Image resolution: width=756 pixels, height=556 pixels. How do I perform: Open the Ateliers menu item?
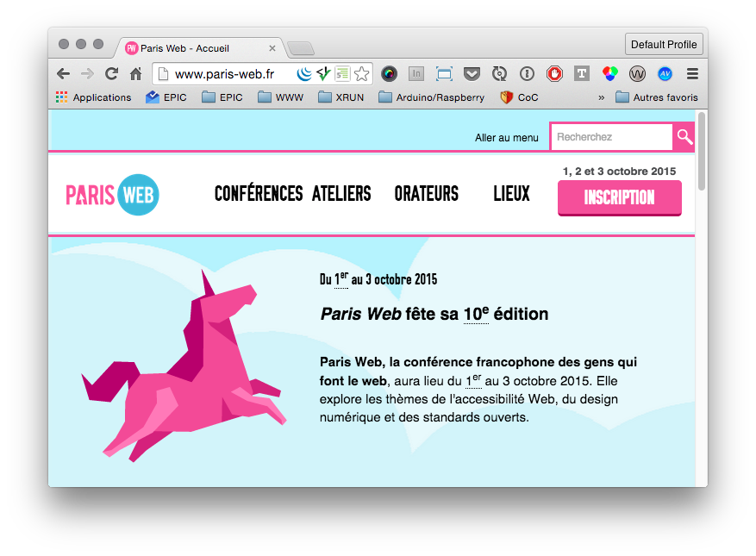pos(341,194)
